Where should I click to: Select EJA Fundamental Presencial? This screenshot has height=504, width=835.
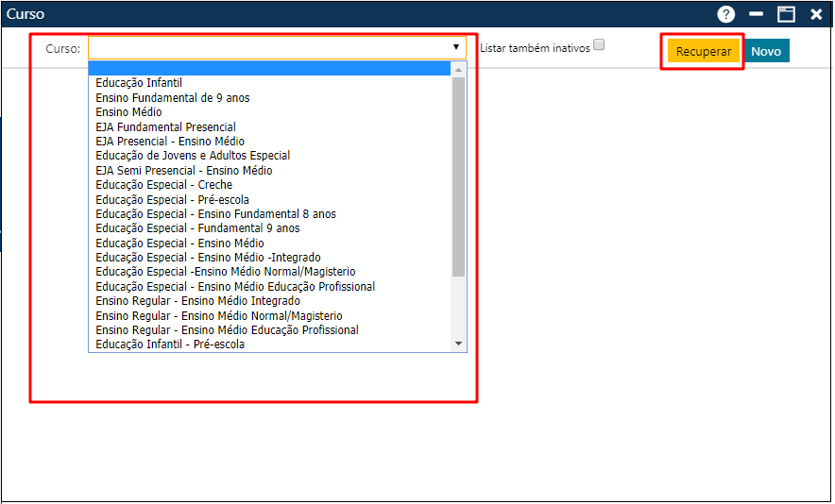[x=269, y=127]
